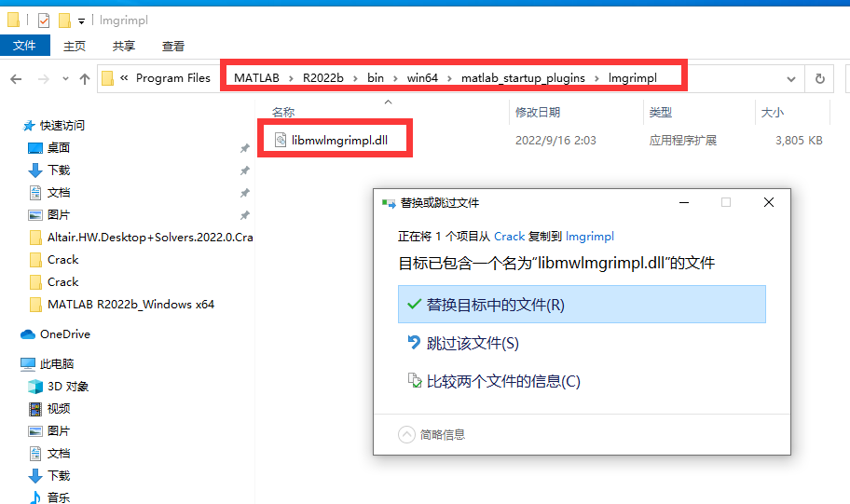Screen dimensions: 850x504
Task: Select 快速访问 in navigation pane
Action: point(62,126)
